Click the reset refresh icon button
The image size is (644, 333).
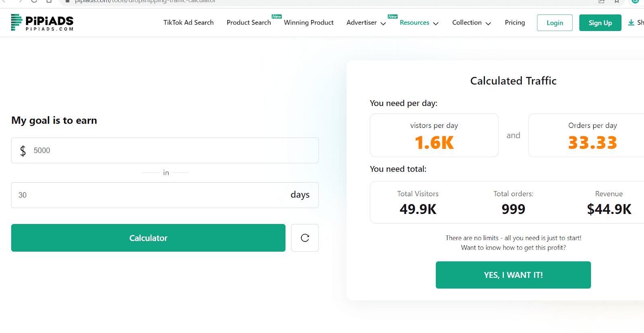click(305, 238)
